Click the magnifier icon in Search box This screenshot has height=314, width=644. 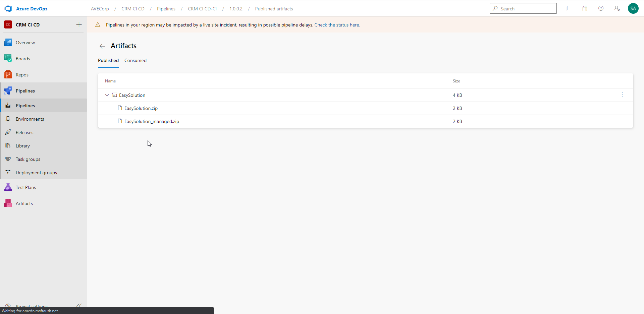495,8
